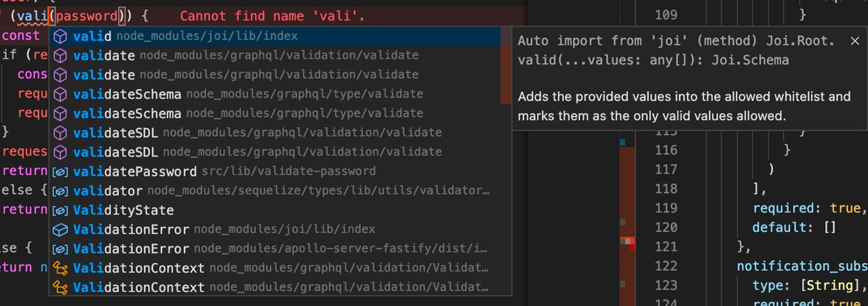Click the cube icon beside second validateSDL
Image resolution: width=868 pixels, height=306 pixels.
point(60,152)
